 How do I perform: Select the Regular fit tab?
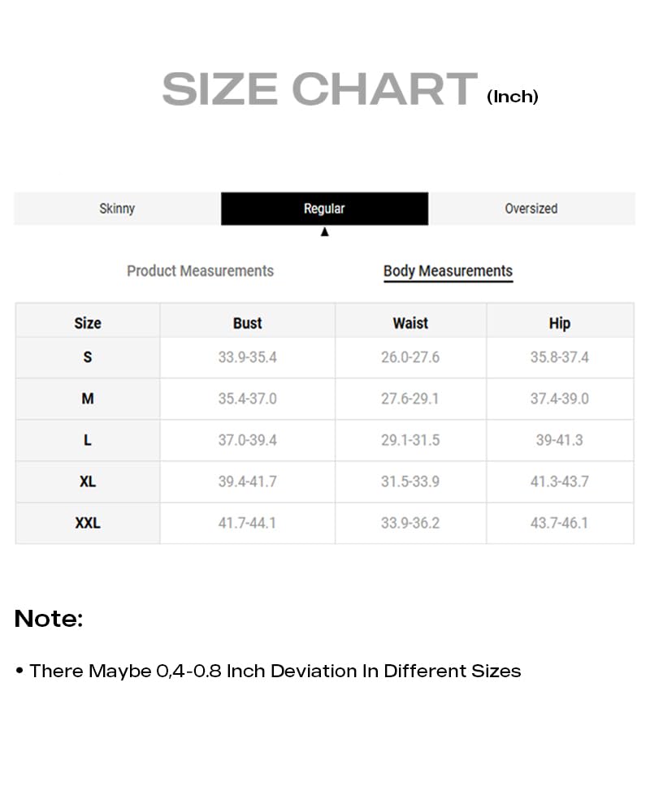click(x=324, y=209)
